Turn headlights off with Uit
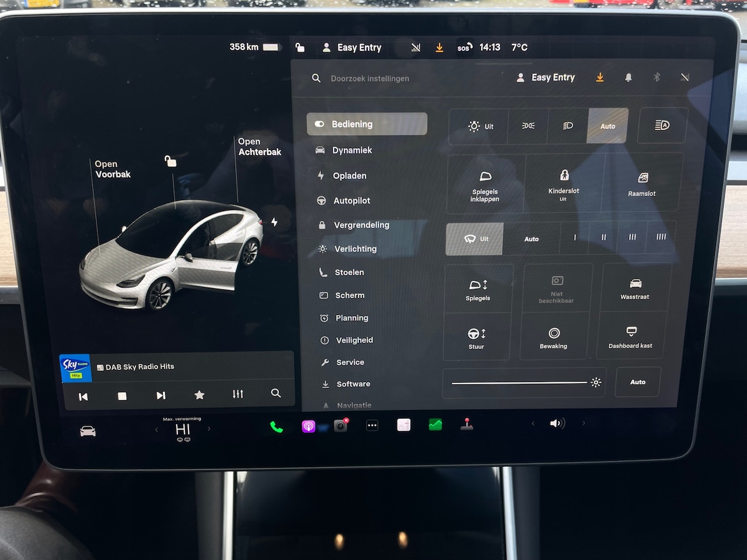Screen dimensions: 747x560 coord(480,126)
